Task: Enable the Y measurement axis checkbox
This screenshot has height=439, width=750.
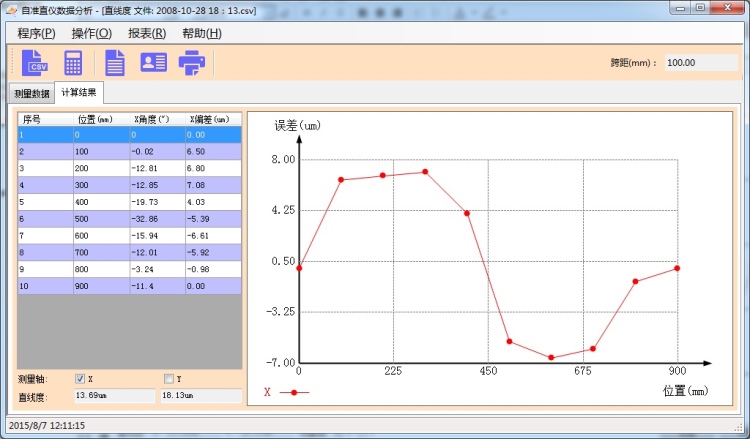Action: [x=168, y=379]
